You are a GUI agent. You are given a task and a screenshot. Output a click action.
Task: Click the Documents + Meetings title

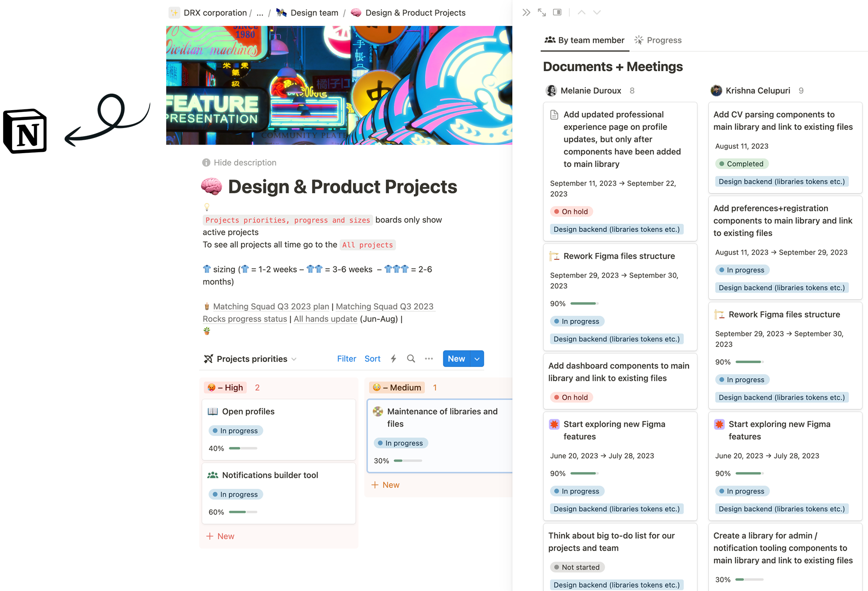click(613, 66)
